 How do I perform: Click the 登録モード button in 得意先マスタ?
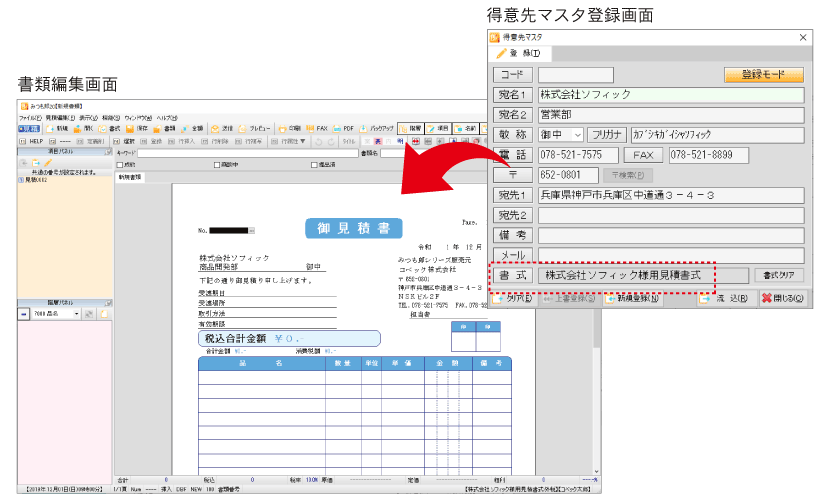pos(763,75)
